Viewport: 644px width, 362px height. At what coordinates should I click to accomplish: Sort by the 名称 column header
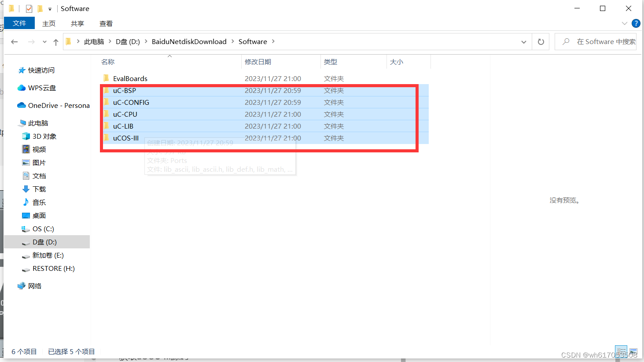coord(108,62)
